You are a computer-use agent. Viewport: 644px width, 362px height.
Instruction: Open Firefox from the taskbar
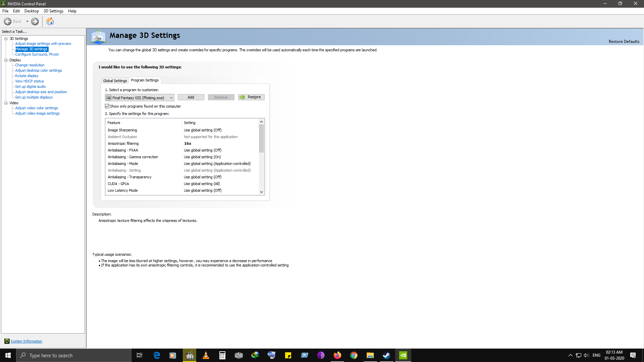[x=337, y=355]
